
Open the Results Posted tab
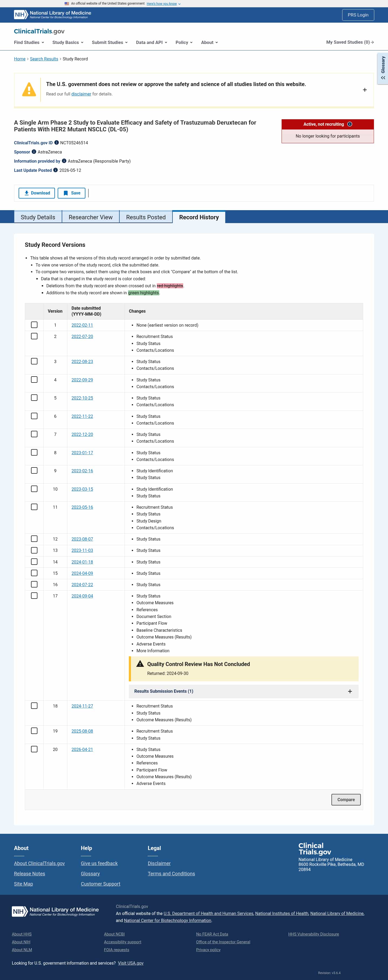[146, 217]
